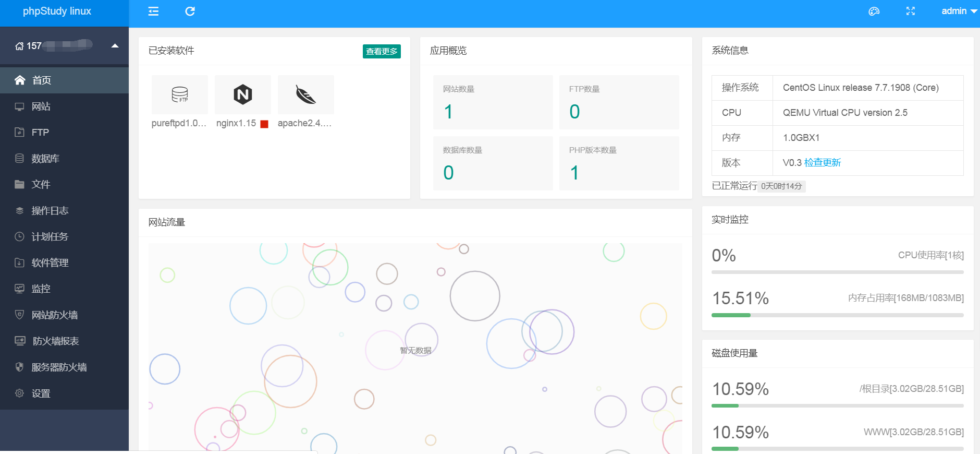Viewport: 980px width, 454px height.
Task: Click the 1.0GBX1 memory value
Action: click(x=801, y=138)
